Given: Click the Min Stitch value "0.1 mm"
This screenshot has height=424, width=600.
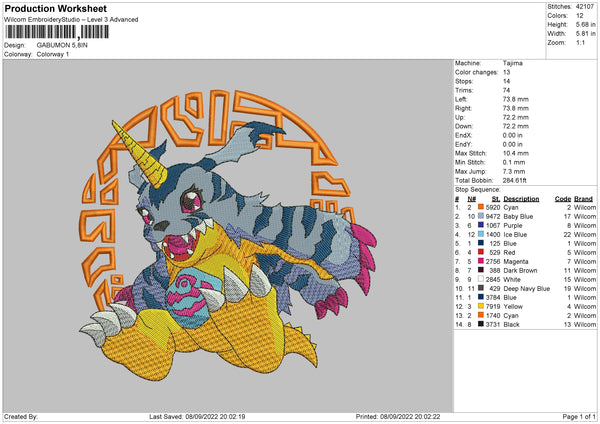Looking at the screenshot, I should tap(514, 162).
